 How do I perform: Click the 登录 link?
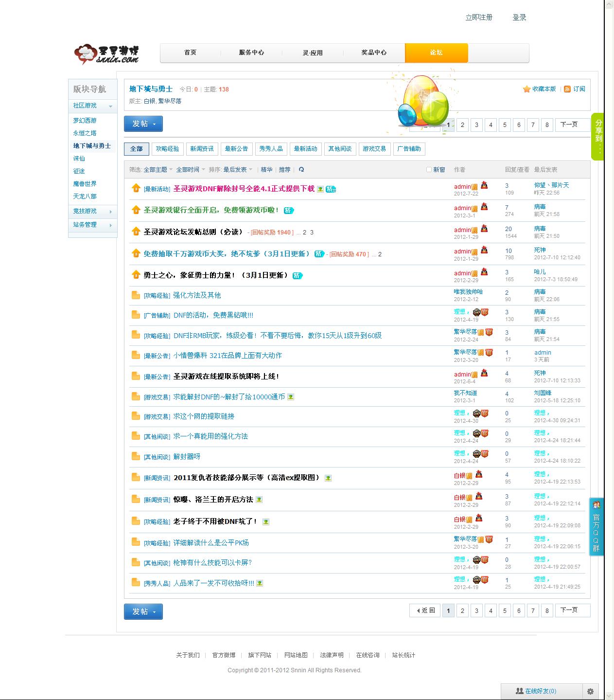coord(519,18)
